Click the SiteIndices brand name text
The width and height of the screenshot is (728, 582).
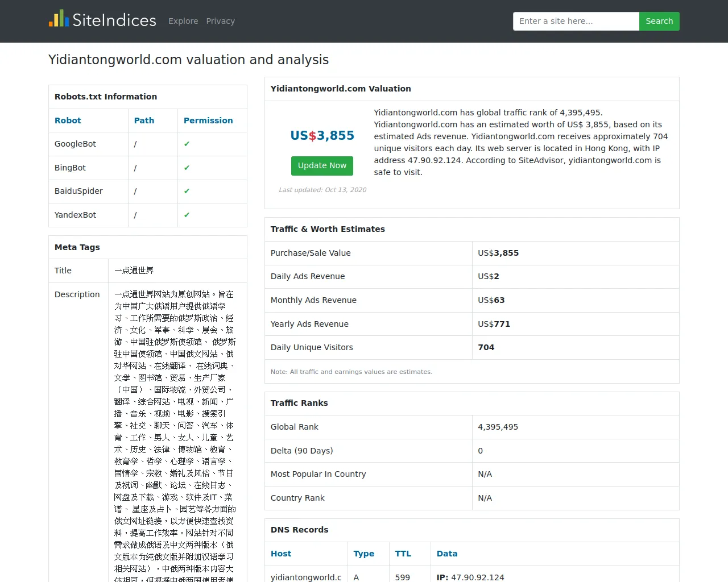click(114, 20)
